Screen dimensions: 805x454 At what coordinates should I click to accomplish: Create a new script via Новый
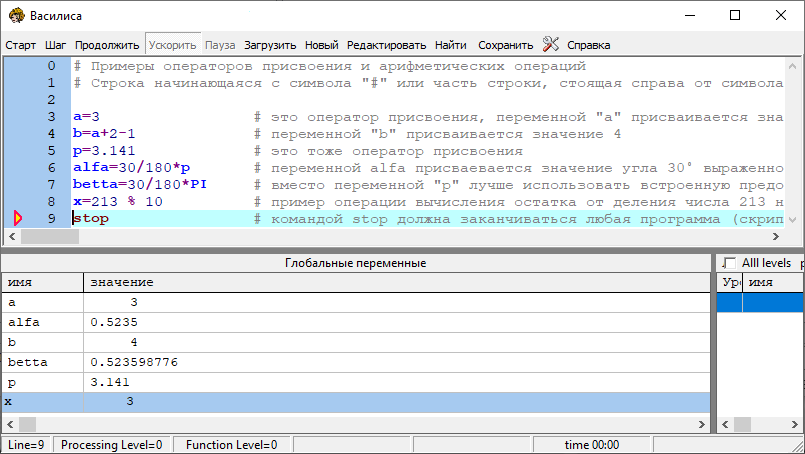(x=321, y=45)
